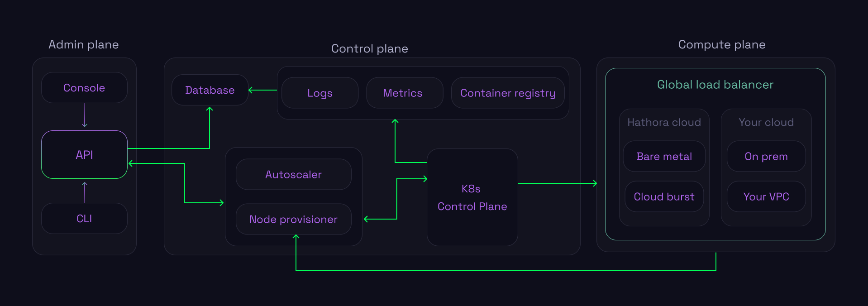Select the Container registry box
This screenshot has height=306, width=868.
click(507, 93)
